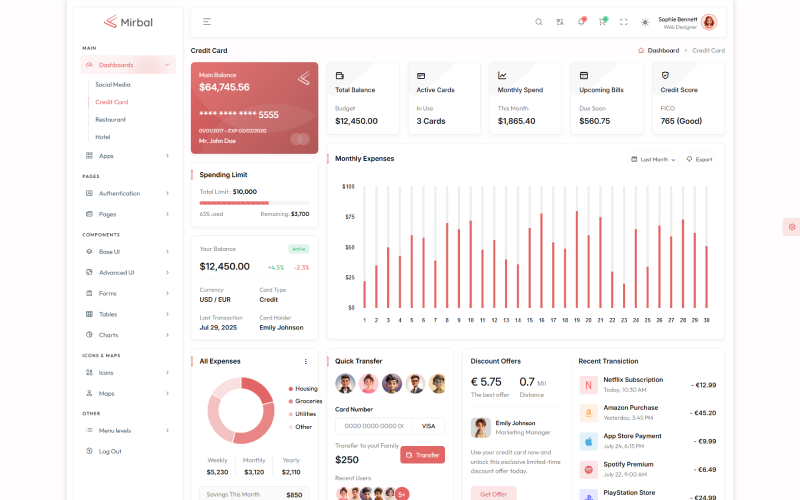800x500 pixels.
Task: Click the Transfer button
Action: pos(422,455)
